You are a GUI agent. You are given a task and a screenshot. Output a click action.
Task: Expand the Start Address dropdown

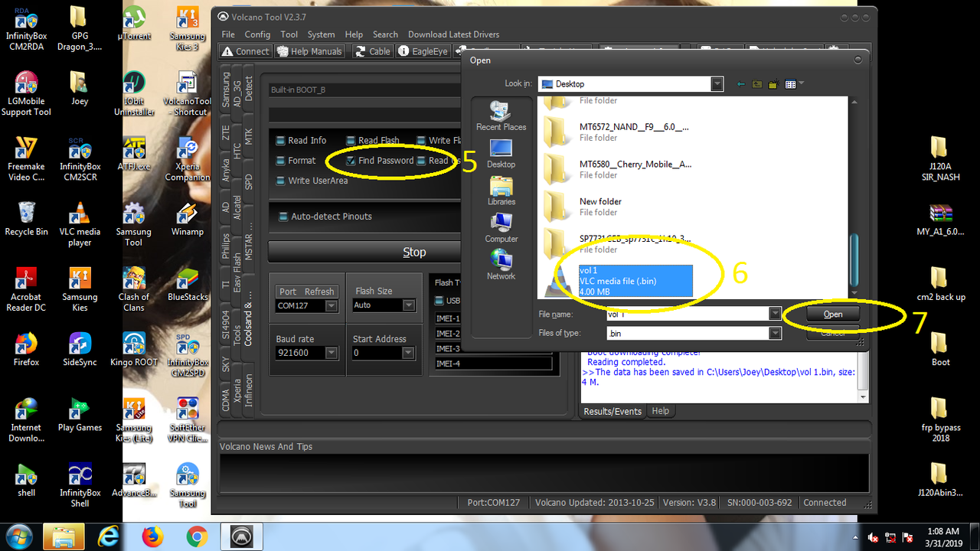(410, 353)
